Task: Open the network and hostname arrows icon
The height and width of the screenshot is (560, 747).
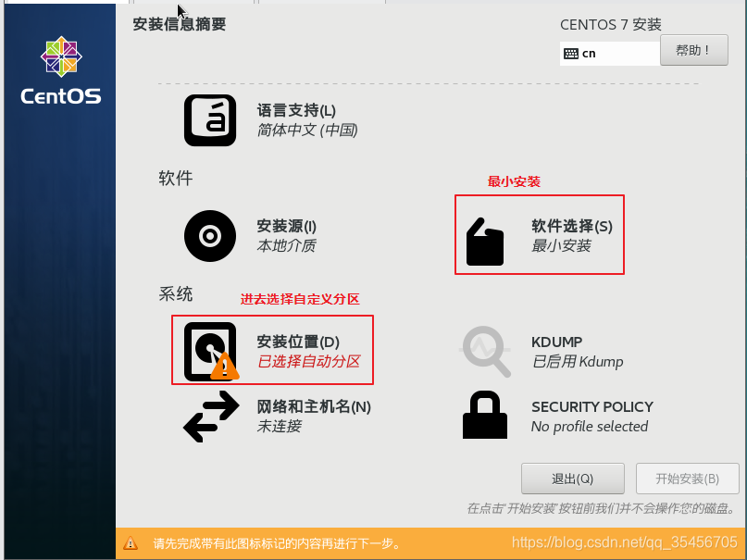Action: coord(211,417)
